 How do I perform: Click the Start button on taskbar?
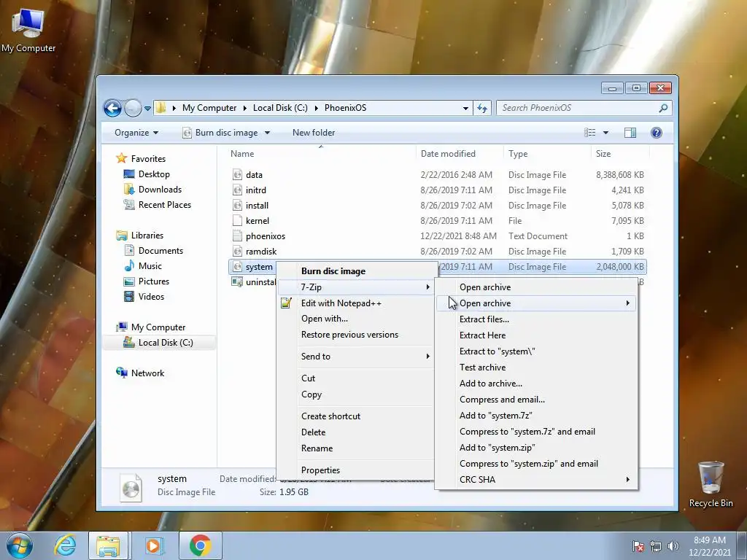click(x=20, y=545)
